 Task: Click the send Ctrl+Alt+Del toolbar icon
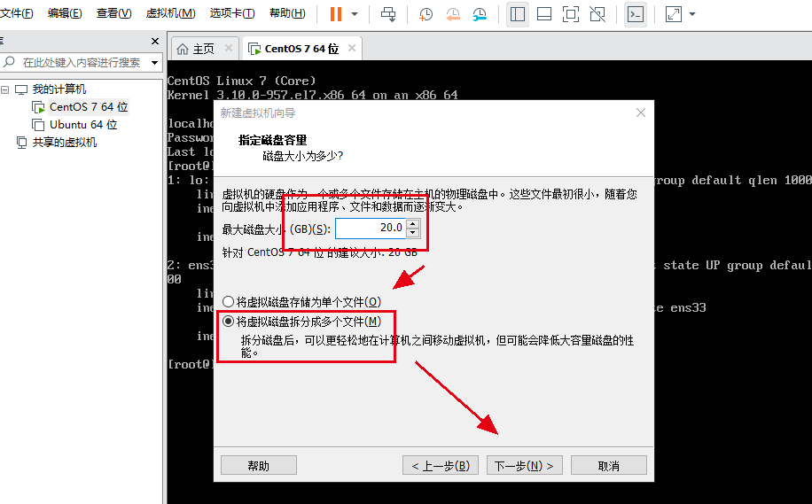click(388, 14)
